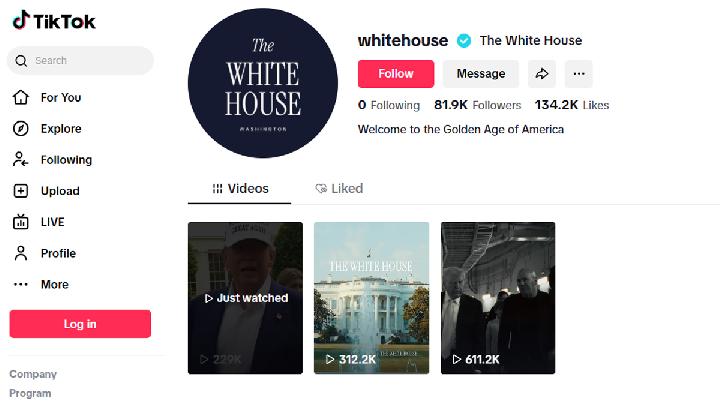The height and width of the screenshot is (405, 720).
Task: Share the whitehouse profile via arrow icon
Action: click(x=542, y=73)
